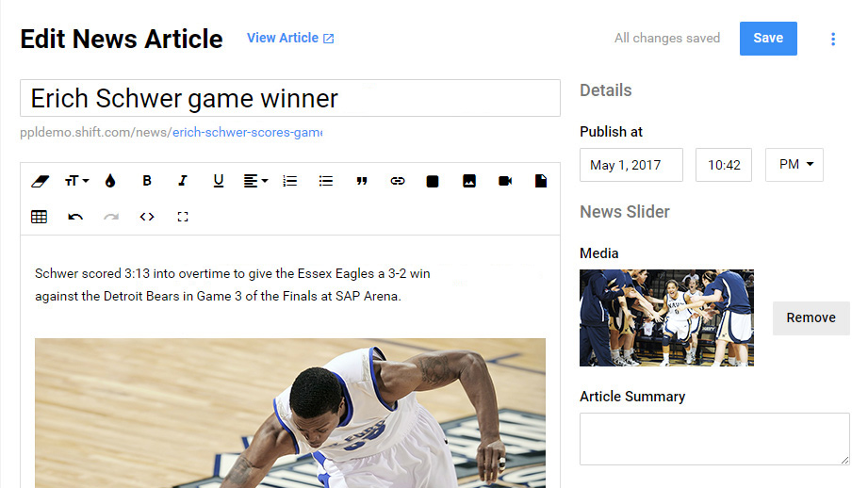Switch to code view

pyautogui.click(x=147, y=217)
